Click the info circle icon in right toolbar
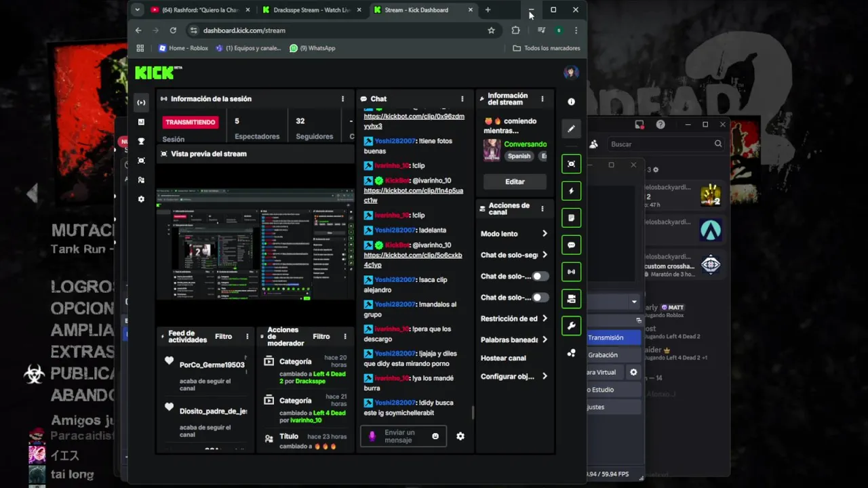 [571, 102]
